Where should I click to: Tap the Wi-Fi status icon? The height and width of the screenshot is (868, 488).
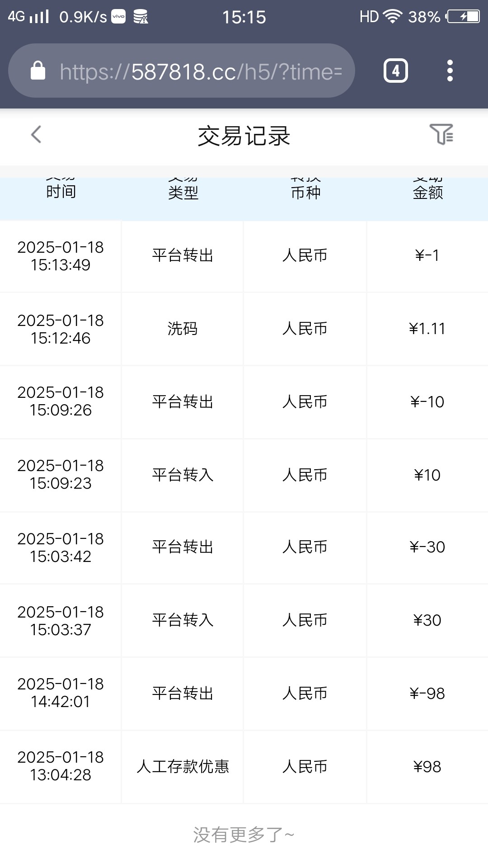tap(392, 17)
